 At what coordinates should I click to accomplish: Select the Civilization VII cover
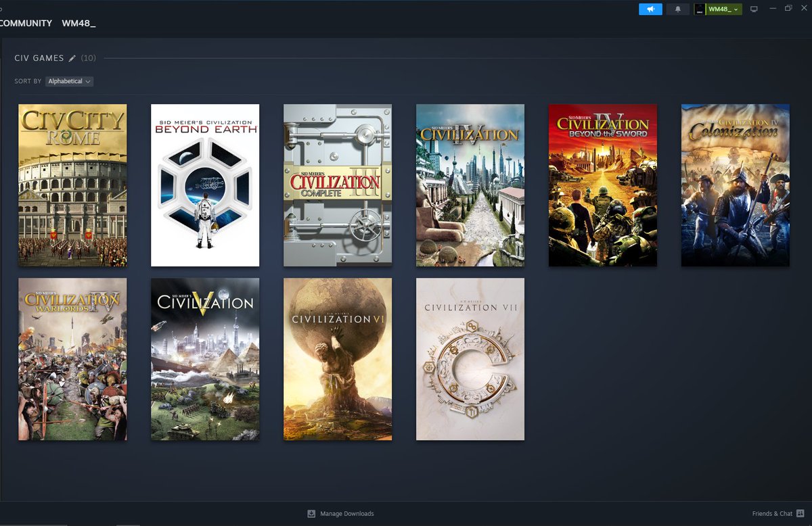470,359
